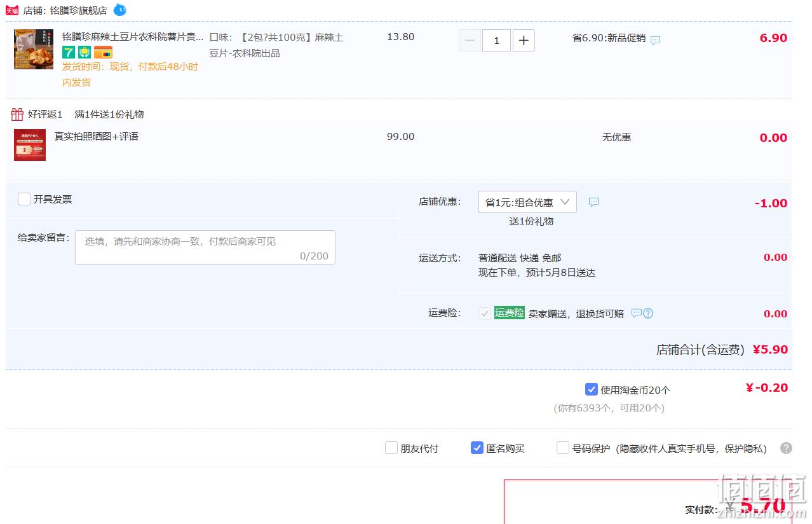Open the 铭膳珍麻辣土豆片 product title link
The width and height of the screenshot is (812, 524).
click(x=133, y=37)
